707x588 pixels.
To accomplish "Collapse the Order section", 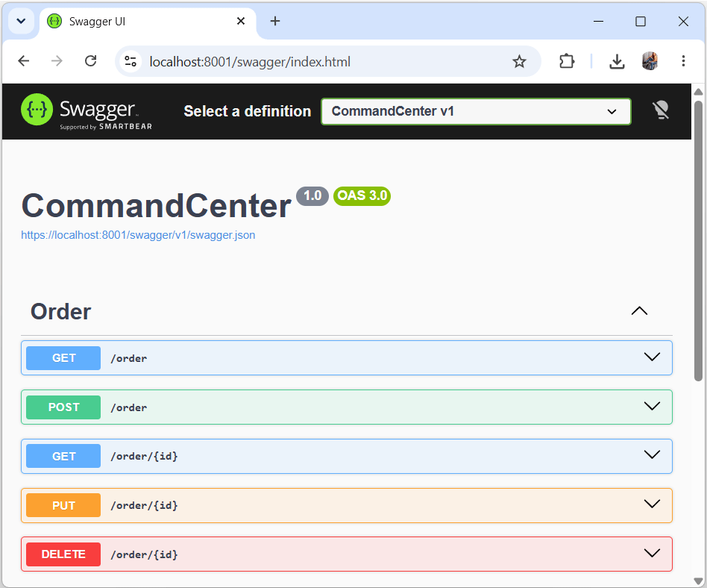I will click(x=639, y=311).
